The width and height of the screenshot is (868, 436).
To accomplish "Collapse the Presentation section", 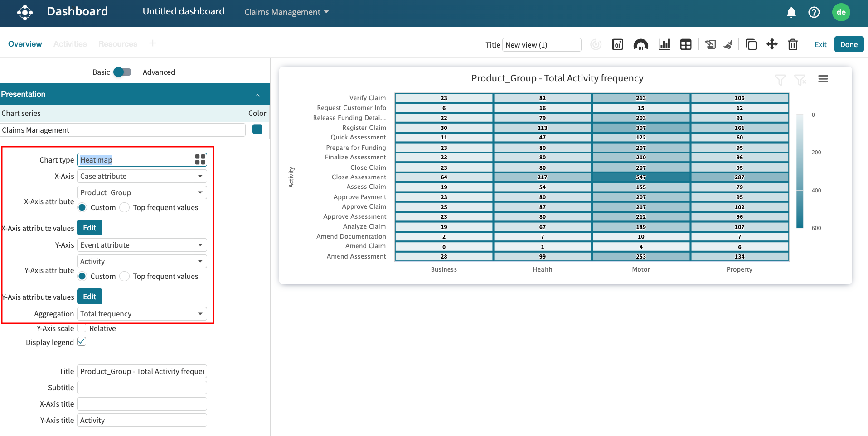I will point(257,95).
